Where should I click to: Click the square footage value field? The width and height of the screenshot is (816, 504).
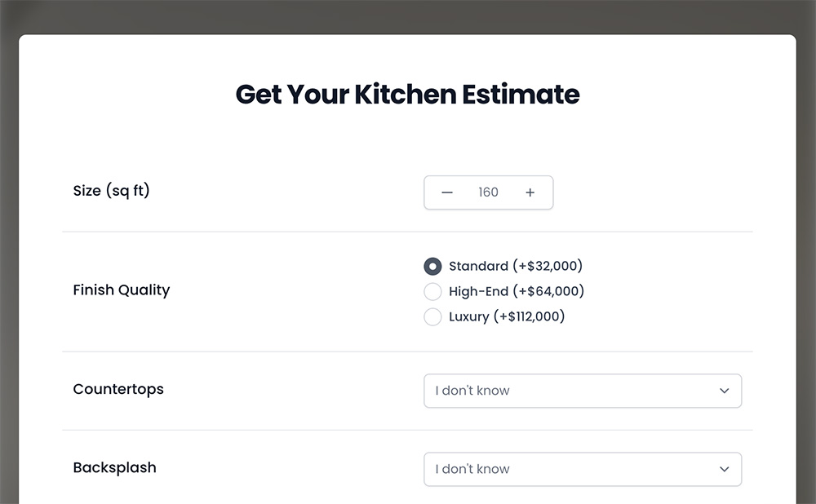(488, 192)
